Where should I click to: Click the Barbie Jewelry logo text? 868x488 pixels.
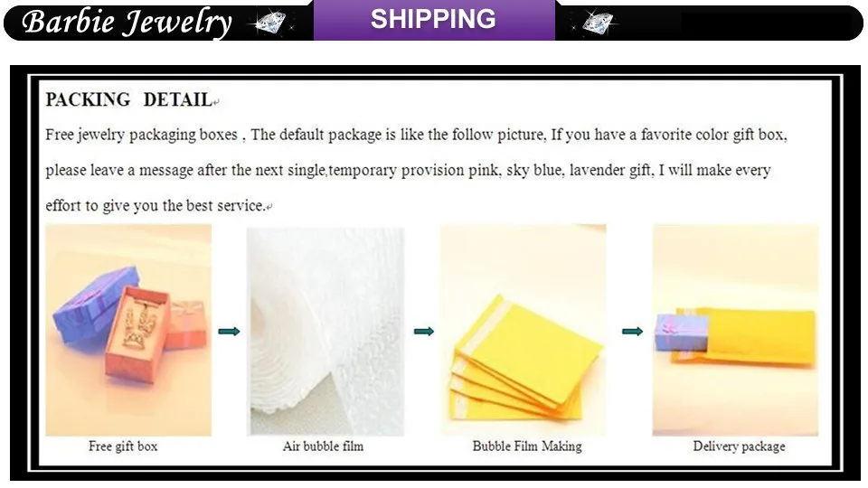click(x=127, y=23)
